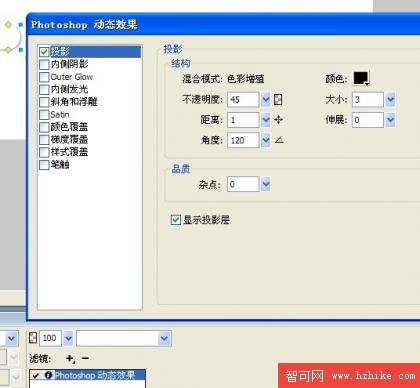
Task: Open the 伸展 dropdown arrow
Action: 390,120
